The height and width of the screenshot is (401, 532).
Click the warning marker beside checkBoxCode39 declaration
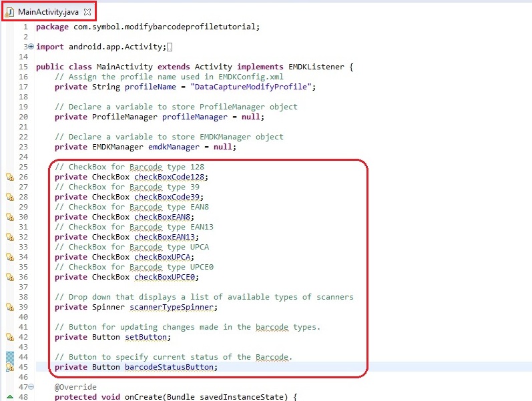point(10,197)
